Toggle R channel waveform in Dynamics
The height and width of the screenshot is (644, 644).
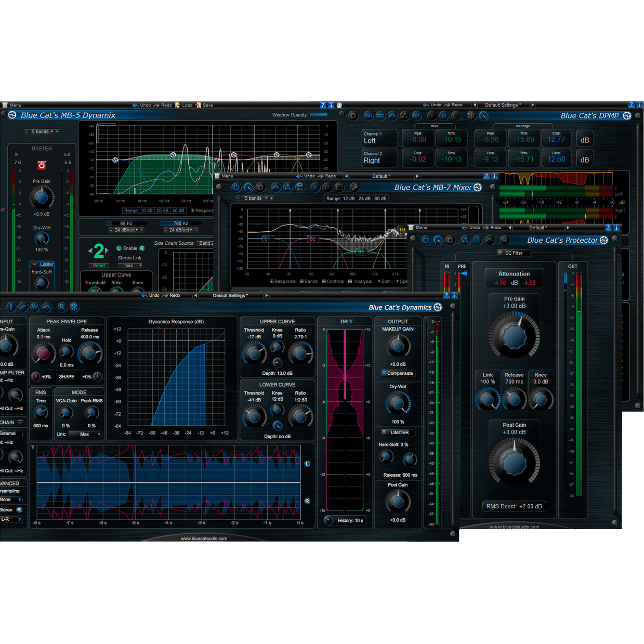(307, 501)
